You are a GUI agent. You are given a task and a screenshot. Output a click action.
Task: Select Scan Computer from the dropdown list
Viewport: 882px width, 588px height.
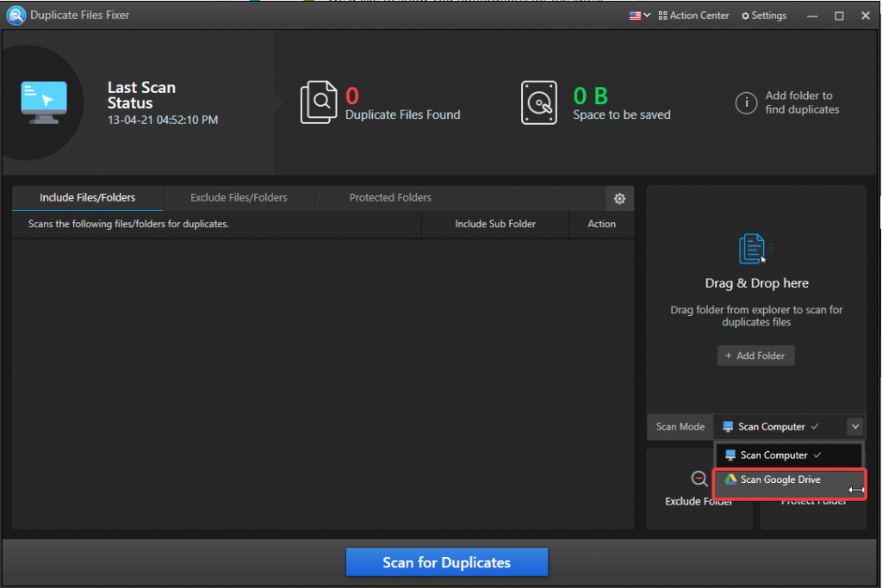click(x=789, y=455)
